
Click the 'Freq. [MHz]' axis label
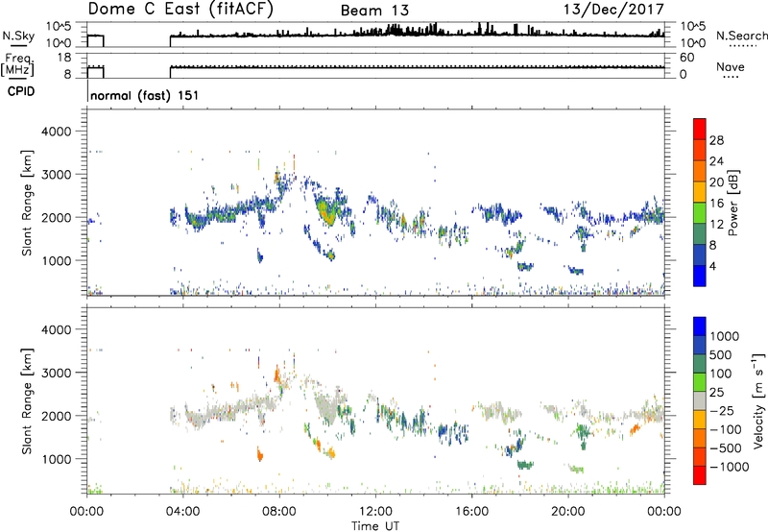pos(17,65)
